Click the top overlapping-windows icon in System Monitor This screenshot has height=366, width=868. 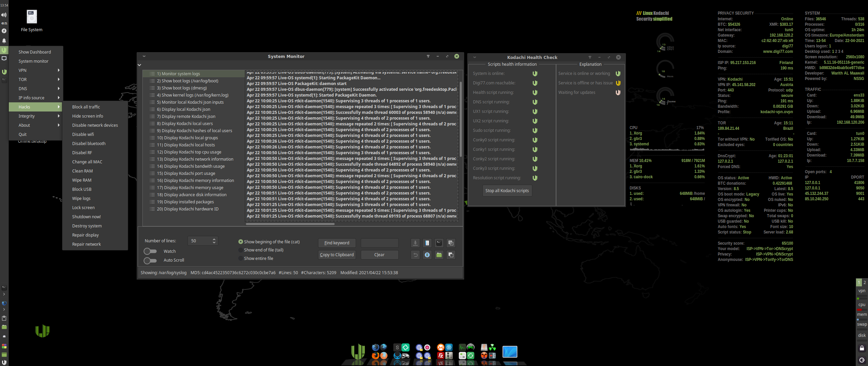pos(451,243)
